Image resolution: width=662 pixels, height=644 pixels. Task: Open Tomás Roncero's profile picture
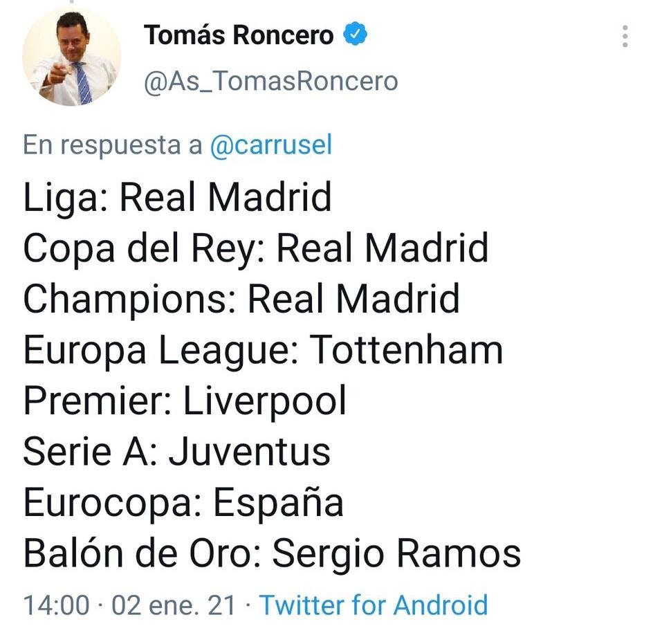tap(71, 57)
